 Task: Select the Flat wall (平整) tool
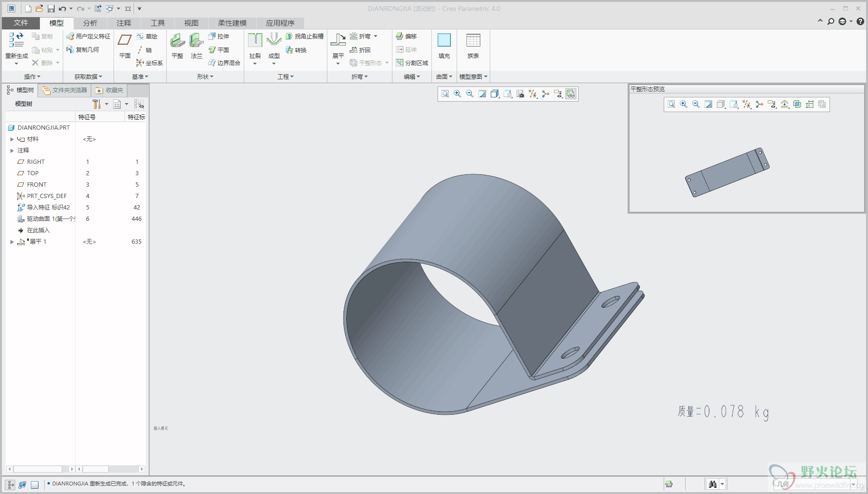(x=177, y=46)
